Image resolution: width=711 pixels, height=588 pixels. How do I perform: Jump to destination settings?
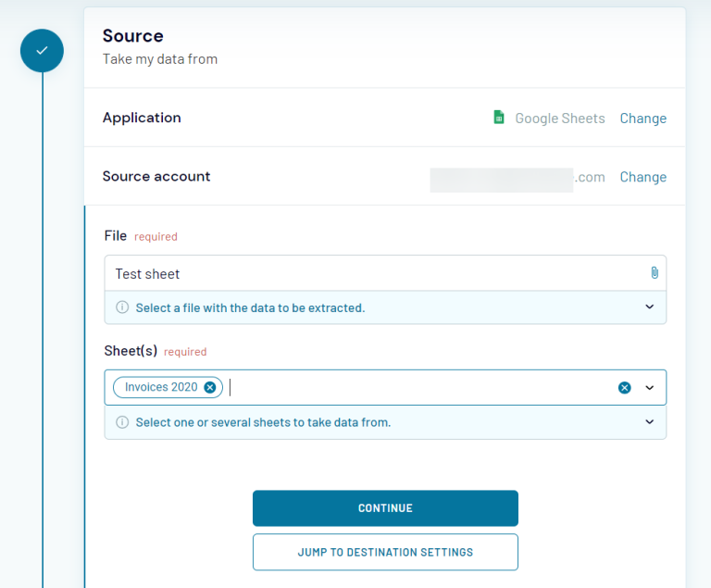385,552
